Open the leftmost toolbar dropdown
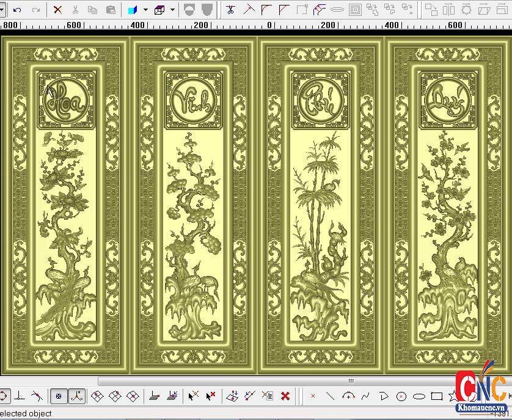 tap(3, 9)
